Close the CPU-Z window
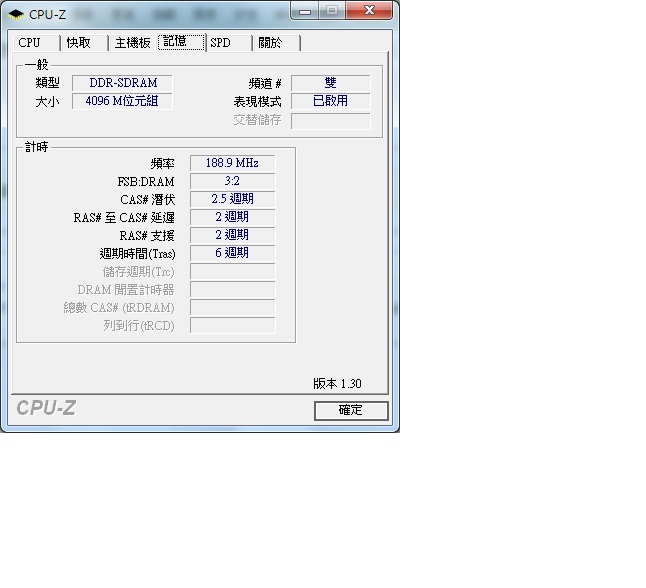The image size is (646, 588). (x=369, y=10)
